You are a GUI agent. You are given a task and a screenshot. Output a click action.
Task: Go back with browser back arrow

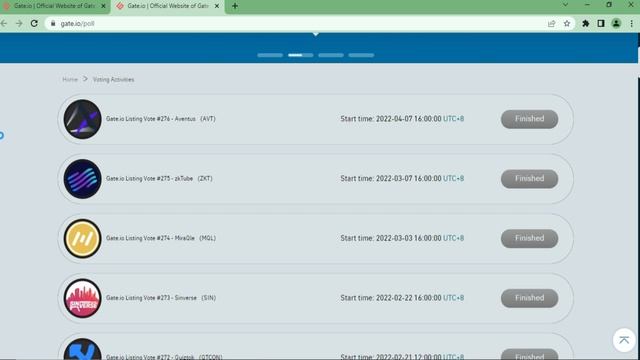[x=4, y=24]
